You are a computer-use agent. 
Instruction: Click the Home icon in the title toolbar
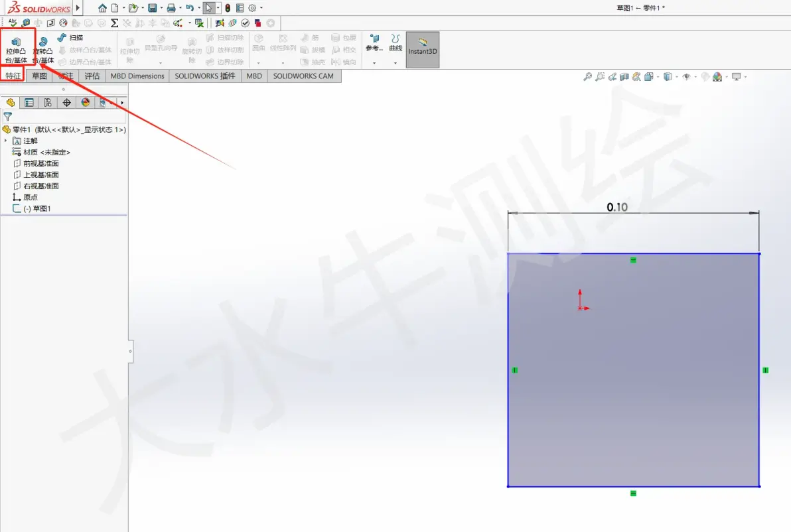click(102, 8)
